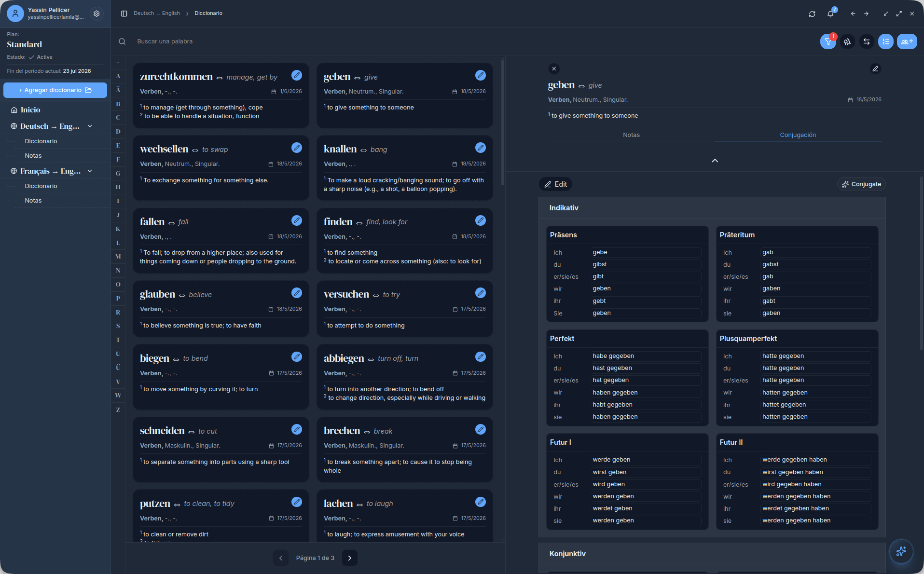Click Deutsch → English breadcrumb
924x574 pixels.
click(x=157, y=14)
